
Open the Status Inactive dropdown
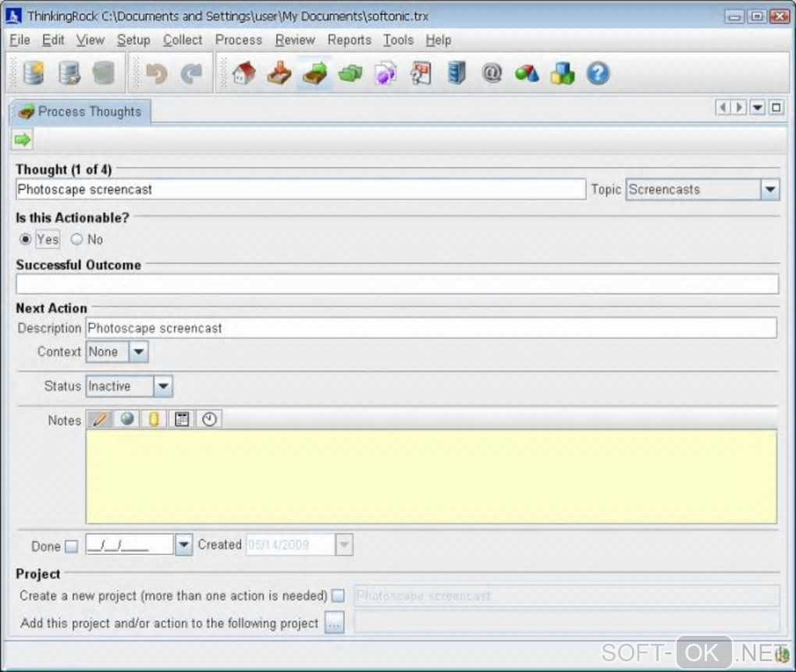tap(163, 386)
